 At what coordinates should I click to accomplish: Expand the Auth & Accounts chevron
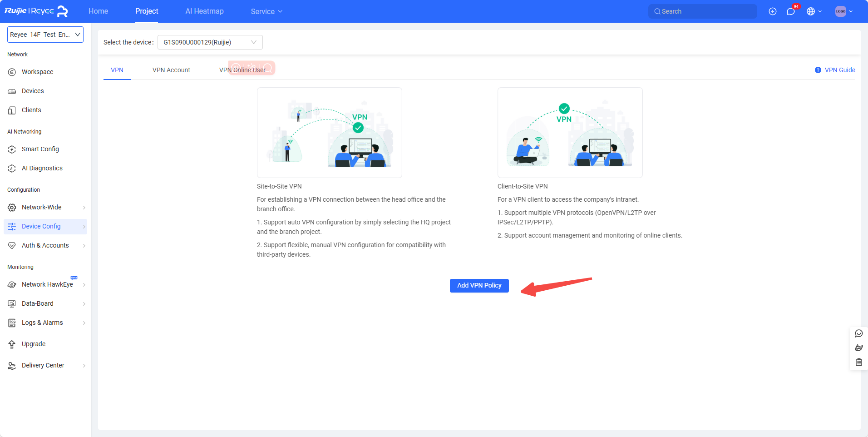(84, 246)
